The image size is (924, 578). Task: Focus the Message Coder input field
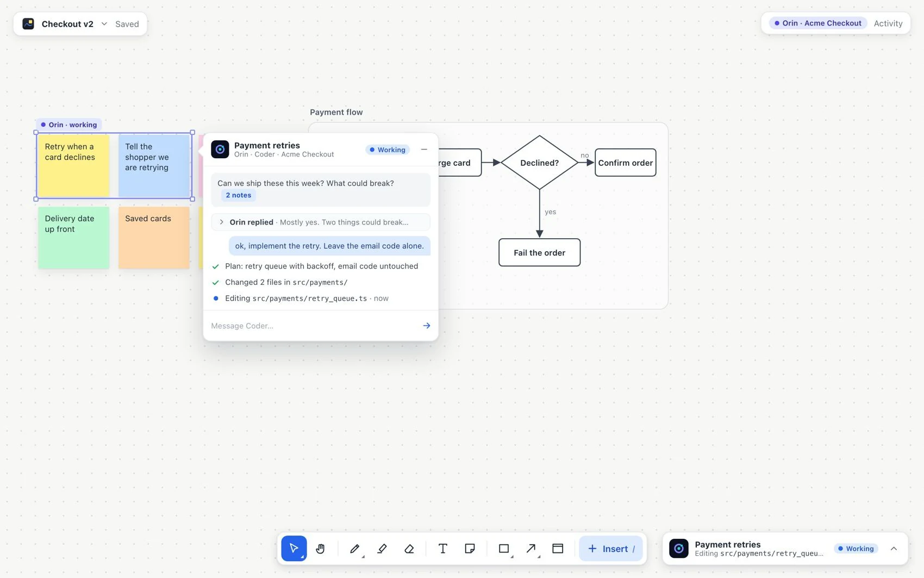(x=313, y=326)
